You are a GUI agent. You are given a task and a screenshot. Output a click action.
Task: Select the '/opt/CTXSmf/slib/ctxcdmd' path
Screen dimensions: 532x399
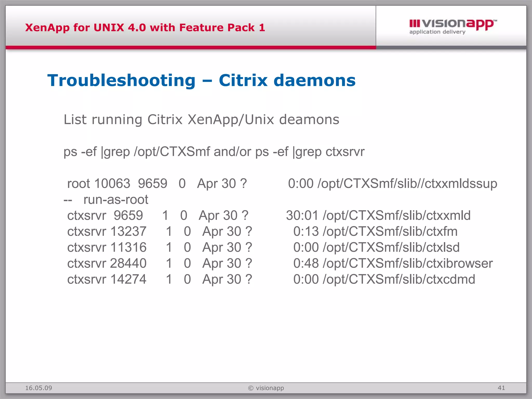coord(399,280)
